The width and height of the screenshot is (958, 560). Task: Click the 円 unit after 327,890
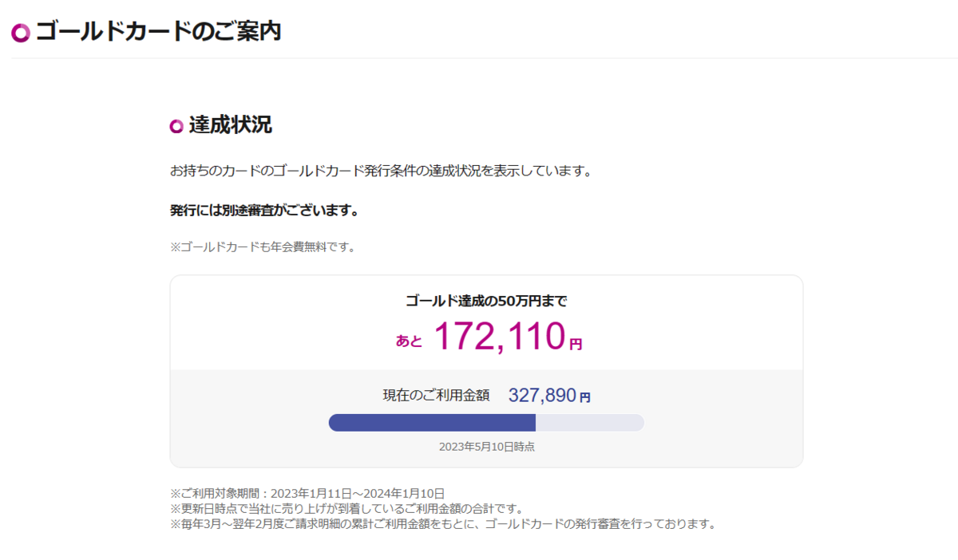[x=585, y=397]
